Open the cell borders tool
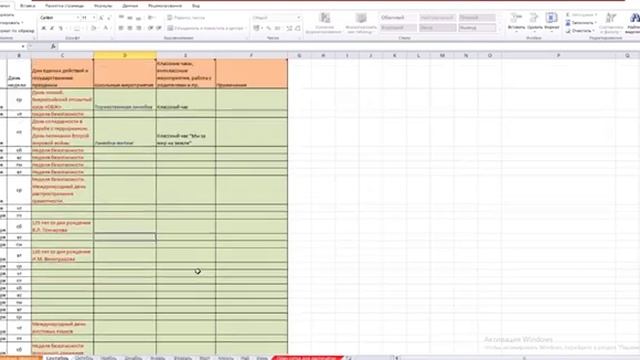This screenshot has width=640, height=360. tap(76, 28)
